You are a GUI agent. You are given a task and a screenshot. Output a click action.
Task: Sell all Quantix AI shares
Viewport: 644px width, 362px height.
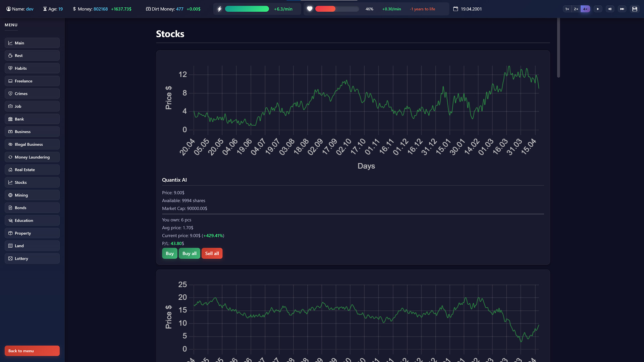pyautogui.click(x=212, y=253)
